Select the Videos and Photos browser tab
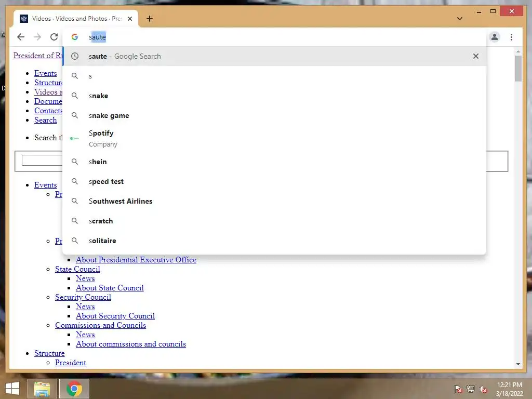 [76, 19]
